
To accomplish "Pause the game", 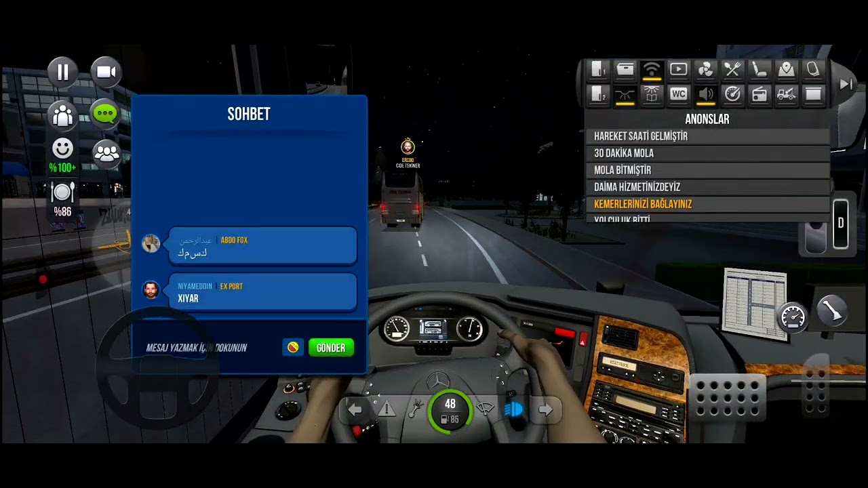I will point(62,72).
